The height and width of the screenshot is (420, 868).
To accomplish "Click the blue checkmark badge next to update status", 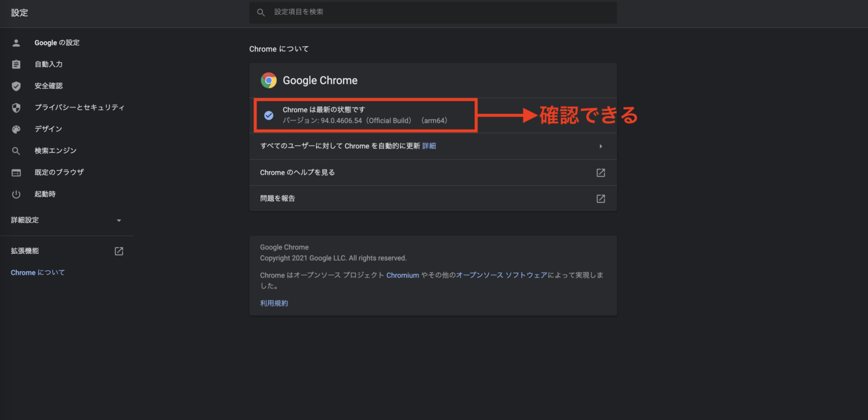I will [268, 115].
